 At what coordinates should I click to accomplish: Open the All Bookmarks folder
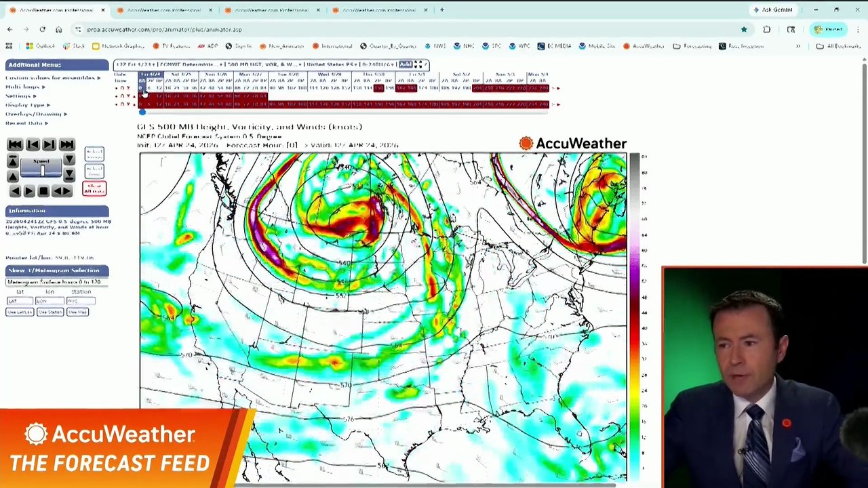pos(838,46)
